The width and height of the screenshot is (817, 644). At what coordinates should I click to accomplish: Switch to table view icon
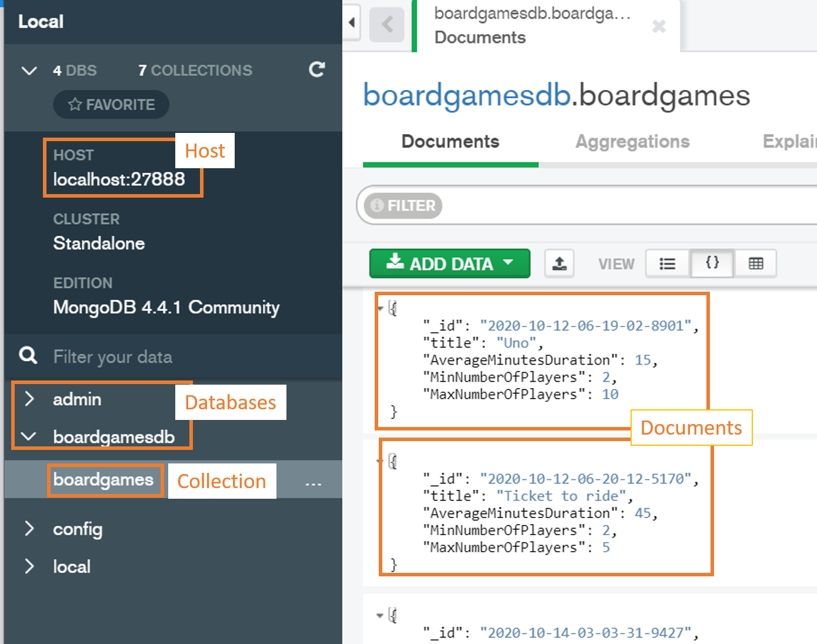point(755,263)
